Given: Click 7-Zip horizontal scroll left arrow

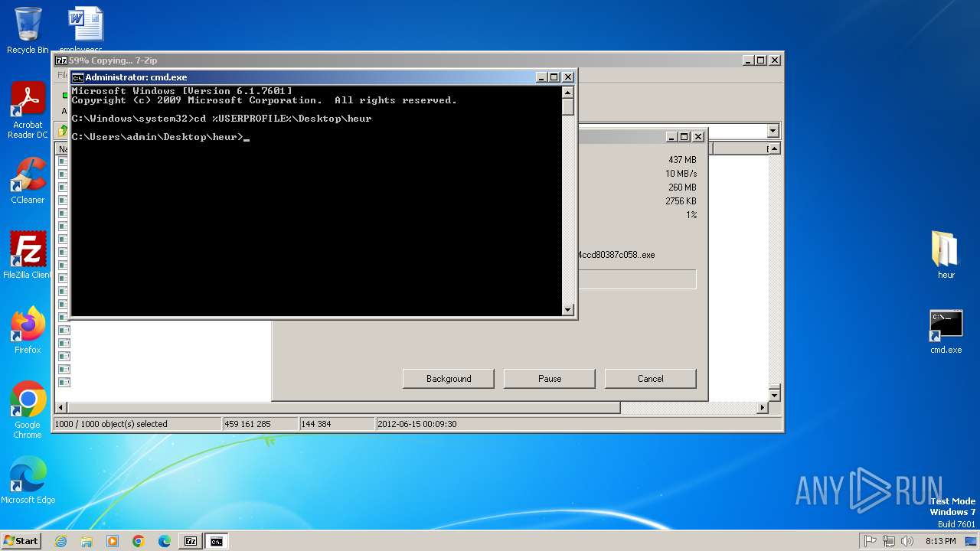Looking at the screenshot, I should point(61,409).
